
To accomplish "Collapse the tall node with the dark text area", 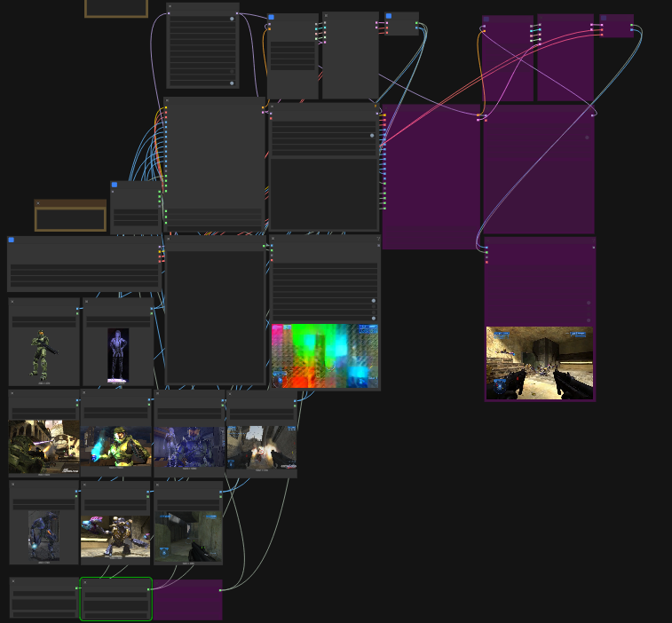I will click(x=169, y=239).
